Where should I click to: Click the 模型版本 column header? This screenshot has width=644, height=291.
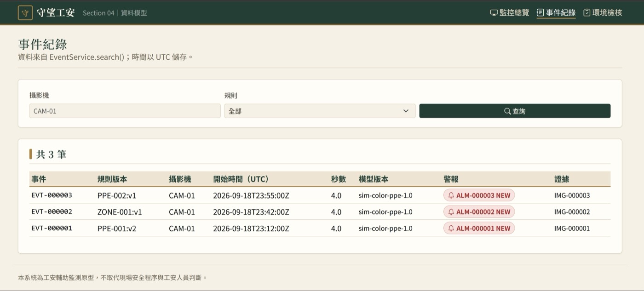pos(374,179)
